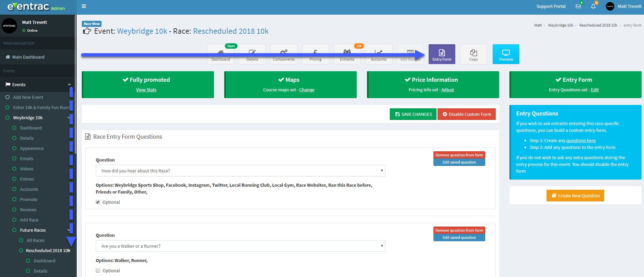This screenshot has width=644, height=277.
Task: Click the View Stats link
Action: tap(146, 90)
